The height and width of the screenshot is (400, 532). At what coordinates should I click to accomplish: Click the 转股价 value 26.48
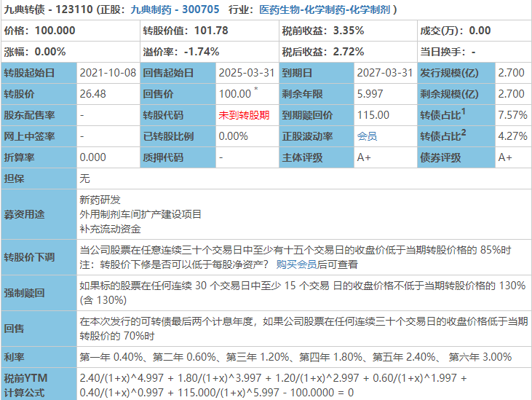pyautogui.click(x=92, y=94)
